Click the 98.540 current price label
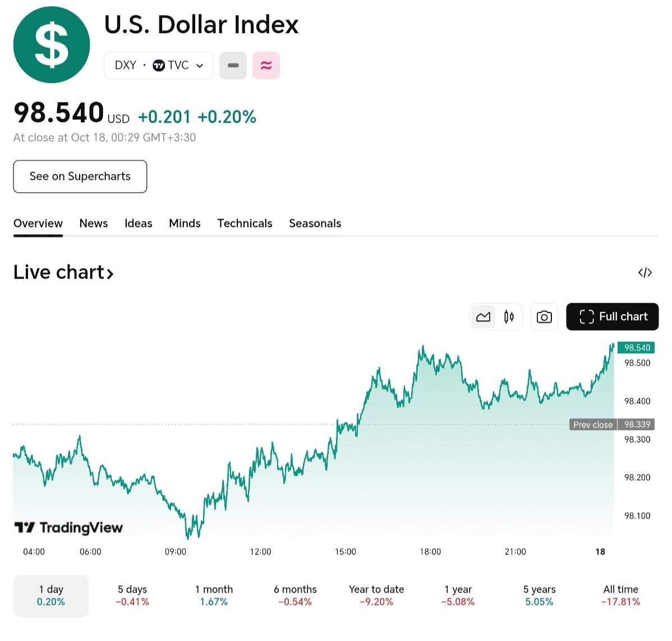The image size is (672, 641). click(x=637, y=348)
